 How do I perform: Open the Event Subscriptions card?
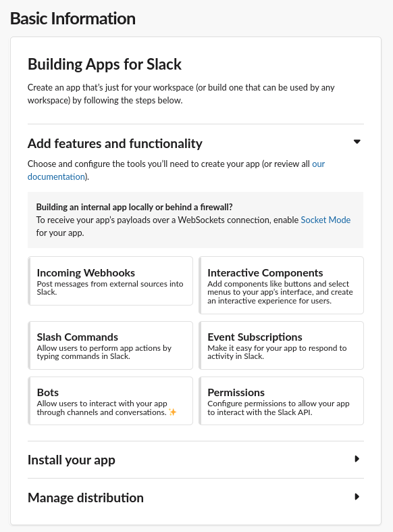tap(281, 345)
